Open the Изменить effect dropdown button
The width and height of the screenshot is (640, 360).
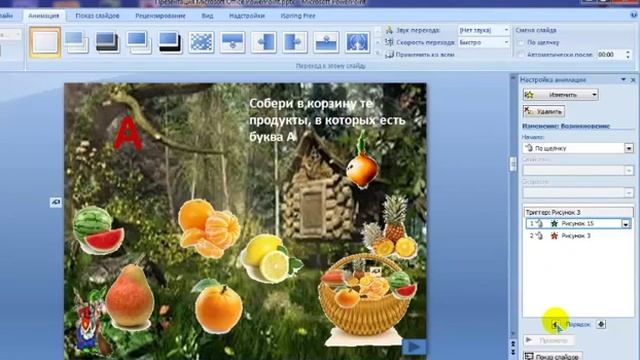pos(560,95)
